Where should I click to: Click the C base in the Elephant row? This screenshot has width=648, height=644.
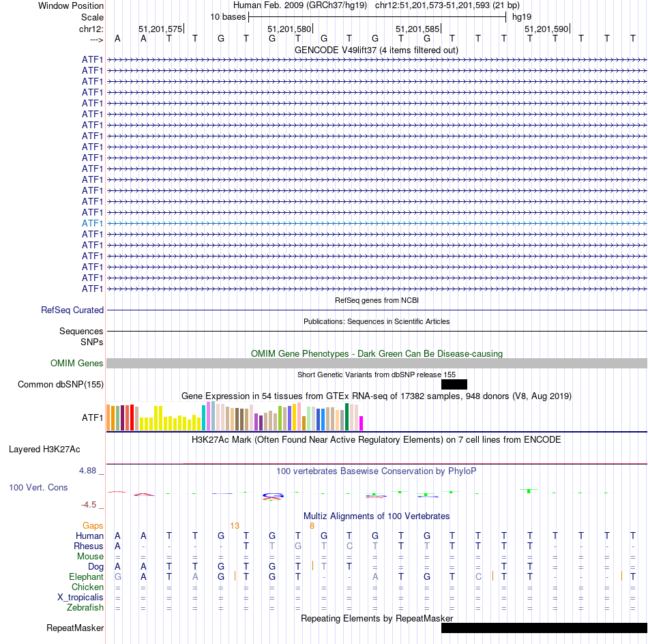(x=478, y=576)
